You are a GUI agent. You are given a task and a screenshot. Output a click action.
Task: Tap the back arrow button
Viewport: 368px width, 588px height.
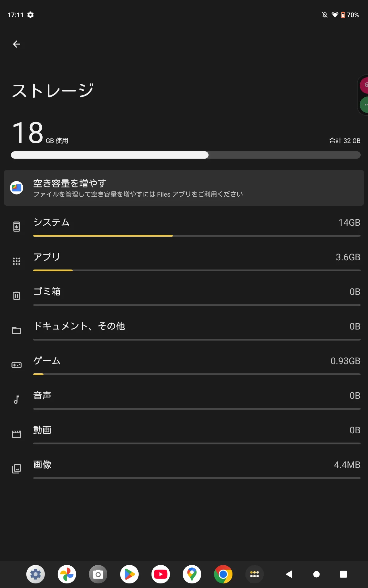click(17, 44)
